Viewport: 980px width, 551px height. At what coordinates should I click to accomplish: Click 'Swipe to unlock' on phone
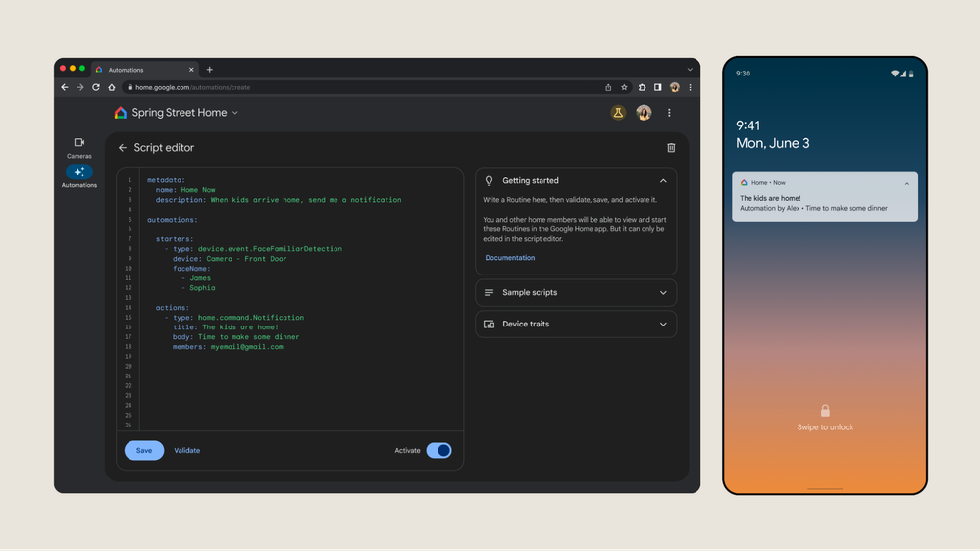click(x=825, y=427)
